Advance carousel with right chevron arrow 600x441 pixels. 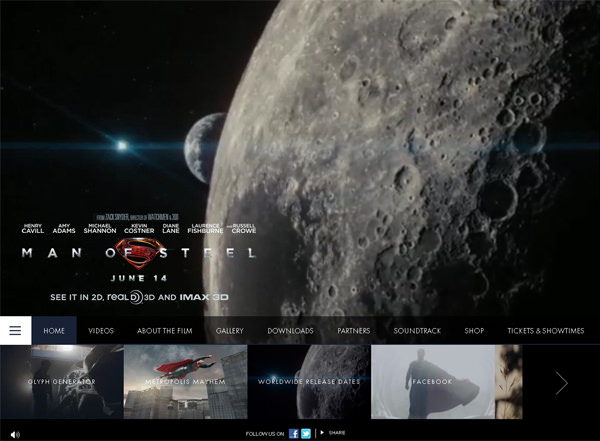(561, 382)
